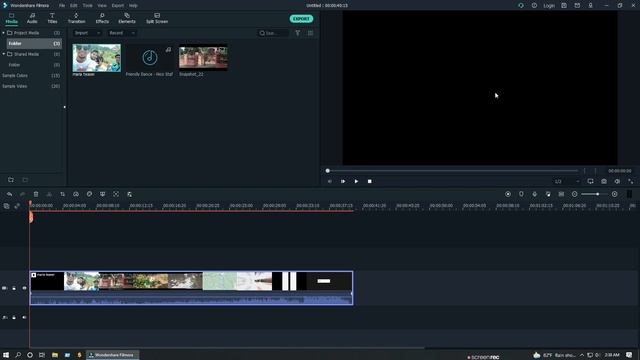Take a snapshot with the camera icon

point(604,181)
